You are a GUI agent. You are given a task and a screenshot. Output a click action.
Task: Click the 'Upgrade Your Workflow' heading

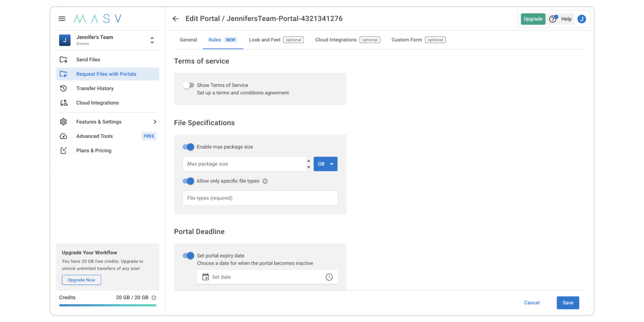point(90,253)
